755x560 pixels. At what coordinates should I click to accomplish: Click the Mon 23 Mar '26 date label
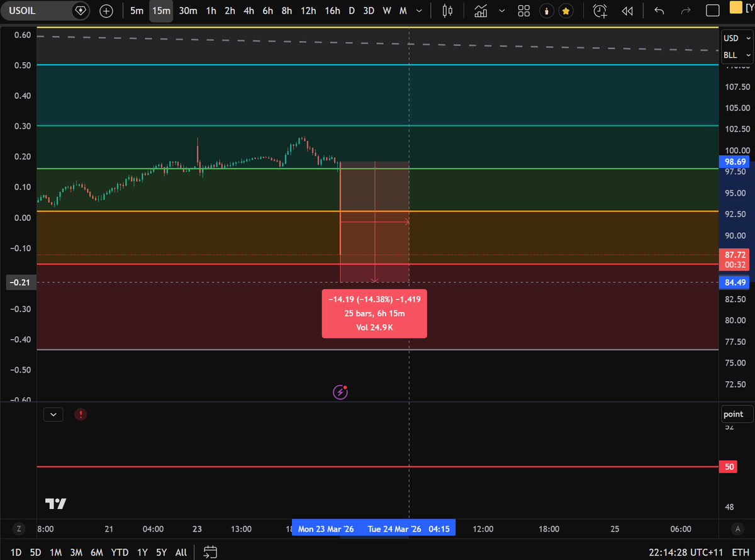click(x=325, y=529)
